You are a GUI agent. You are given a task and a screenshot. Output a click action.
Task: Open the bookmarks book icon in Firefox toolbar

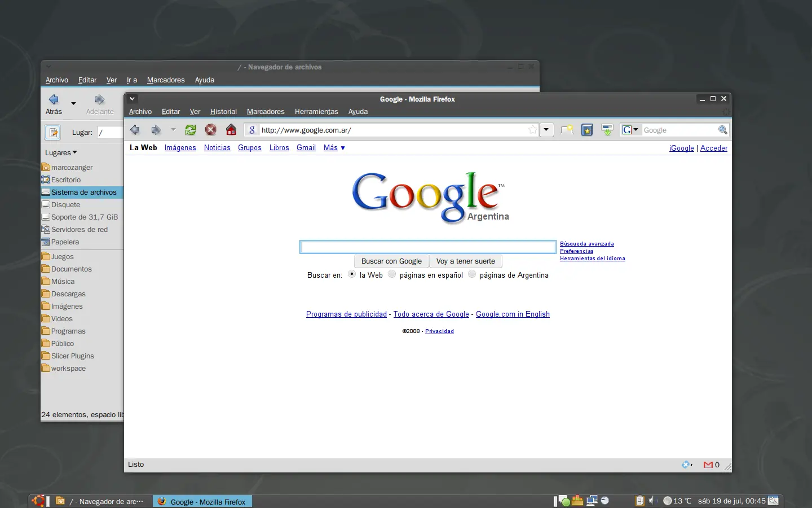(x=587, y=130)
